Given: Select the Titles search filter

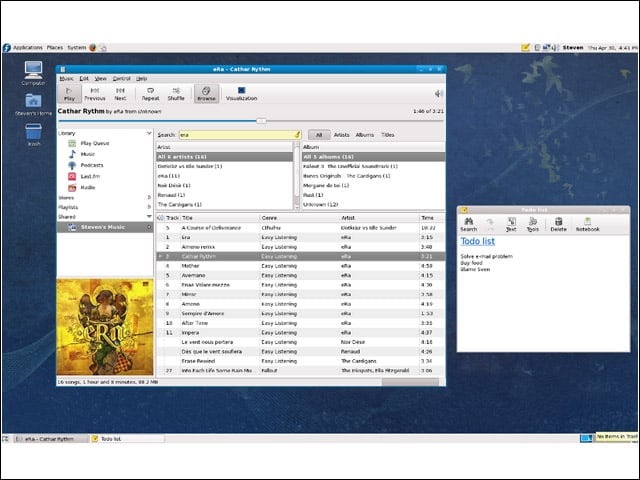Looking at the screenshot, I should pos(387,135).
